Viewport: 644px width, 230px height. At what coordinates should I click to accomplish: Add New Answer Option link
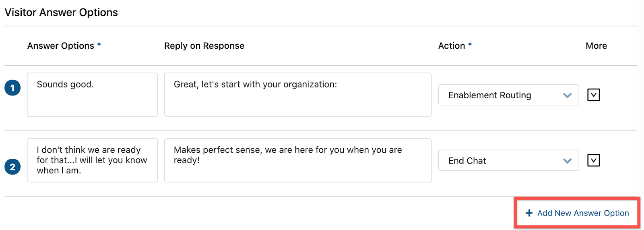[x=577, y=213]
